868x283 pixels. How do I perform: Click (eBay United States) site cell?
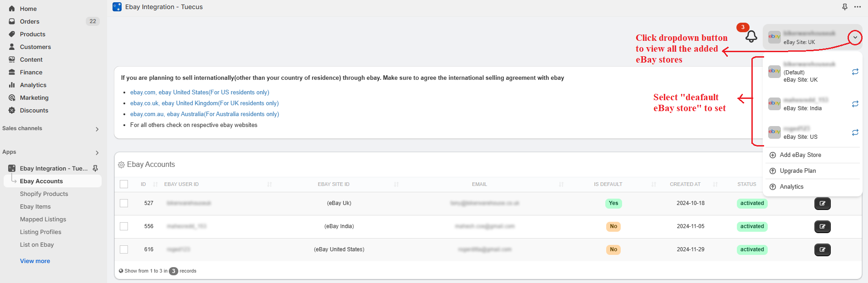339,249
